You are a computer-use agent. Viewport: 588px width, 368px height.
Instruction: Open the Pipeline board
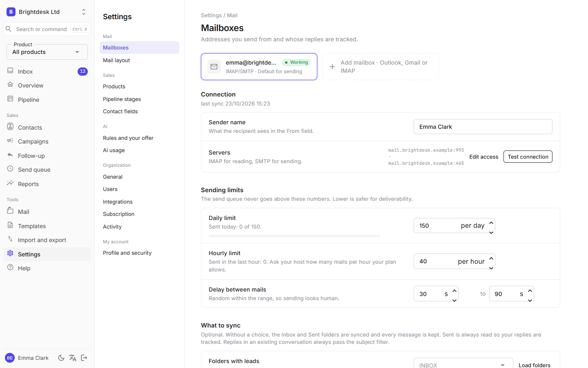tap(47, 100)
